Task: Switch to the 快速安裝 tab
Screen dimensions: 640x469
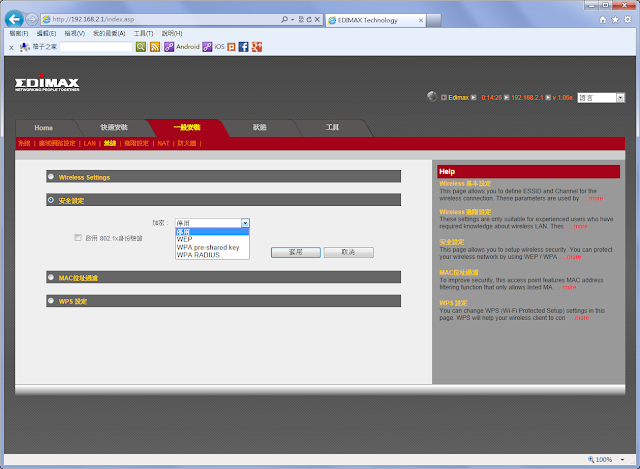Action: pos(114,127)
